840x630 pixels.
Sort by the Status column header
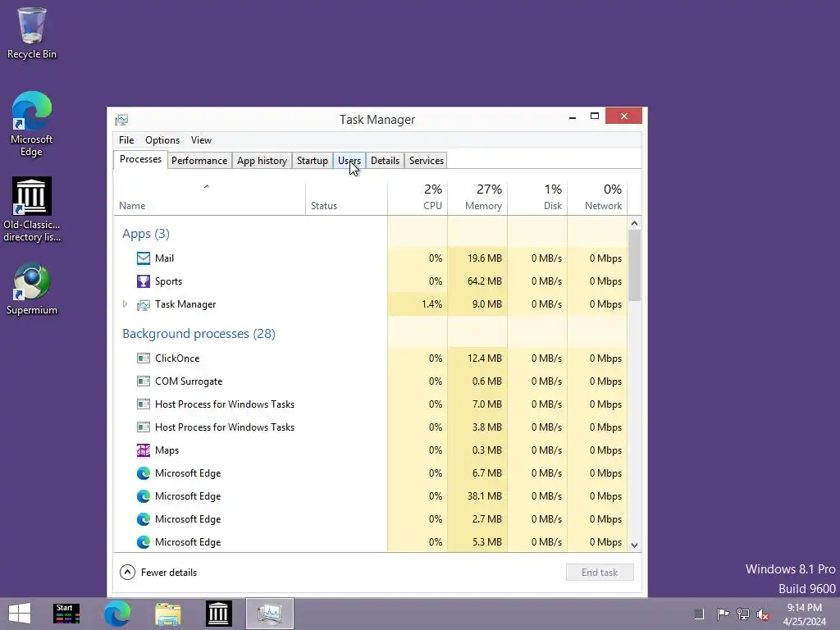[x=347, y=199]
